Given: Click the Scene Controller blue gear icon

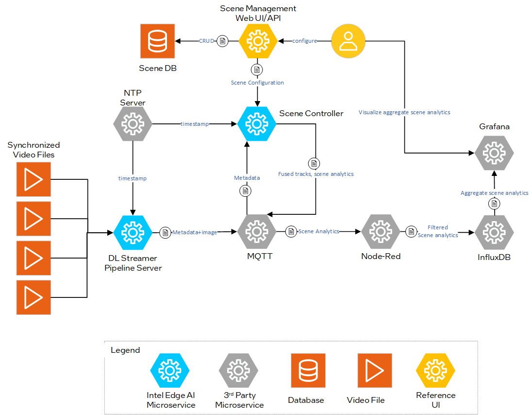Looking at the screenshot, I should 257,123.
